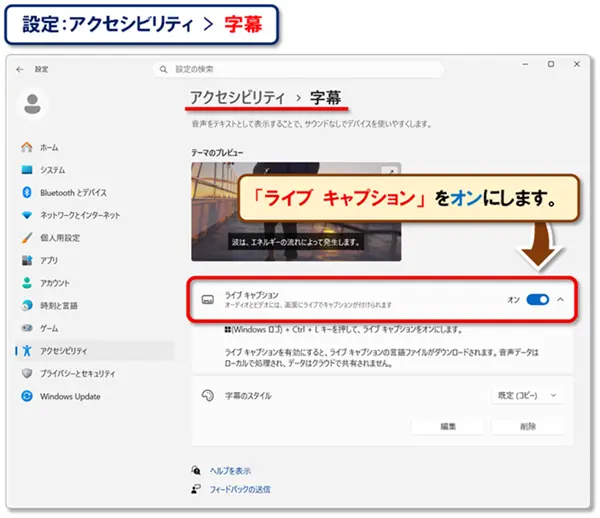
Task: Open the 既定 (コピー) style dropdown
Action: (x=527, y=395)
